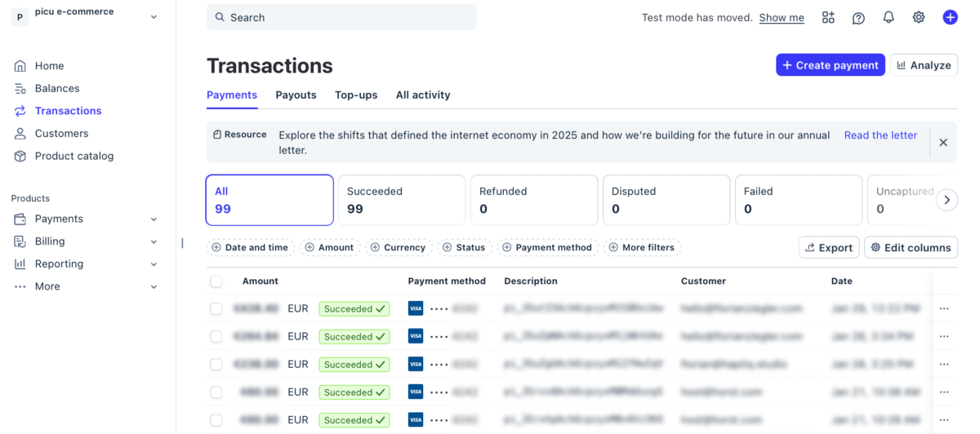Viewport: 980px width, 434px height.
Task: Switch to the Payouts tab
Action: click(296, 95)
